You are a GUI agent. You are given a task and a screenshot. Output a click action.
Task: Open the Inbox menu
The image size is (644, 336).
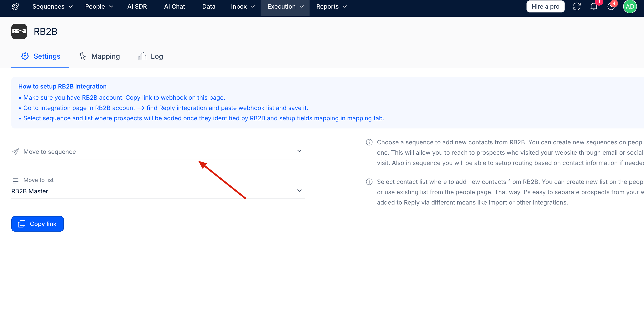[243, 6]
